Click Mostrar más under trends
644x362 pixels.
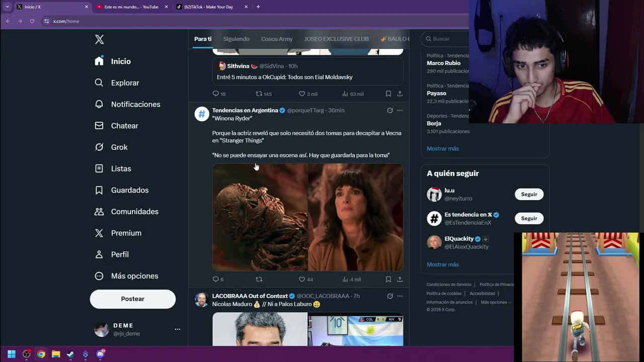point(443,149)
